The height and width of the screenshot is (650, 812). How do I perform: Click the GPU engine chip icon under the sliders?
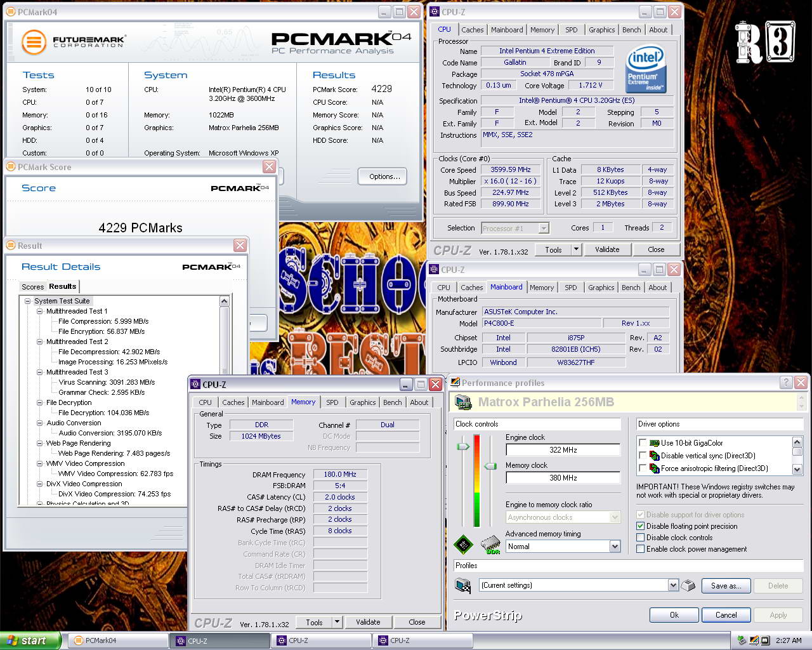(464, 545)
